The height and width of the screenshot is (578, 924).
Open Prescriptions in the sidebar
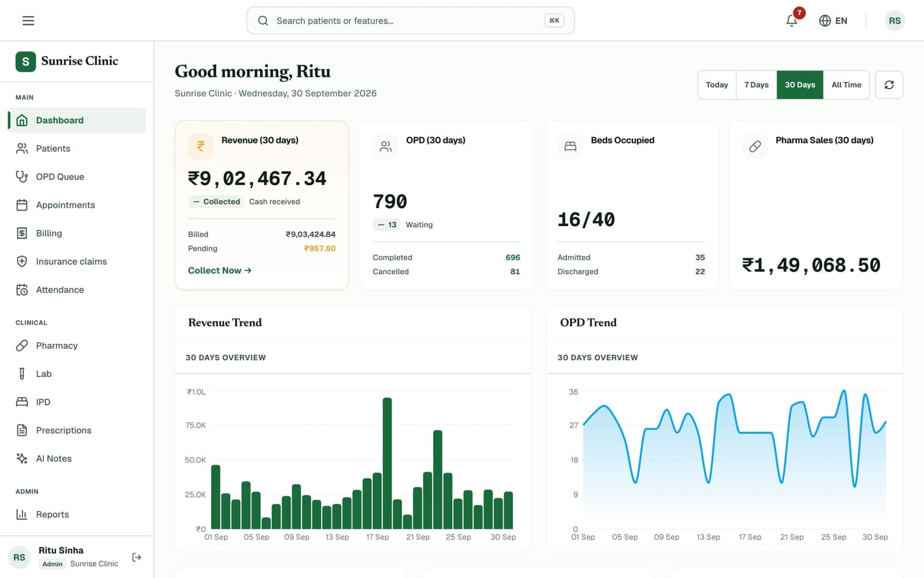[77, 431]
